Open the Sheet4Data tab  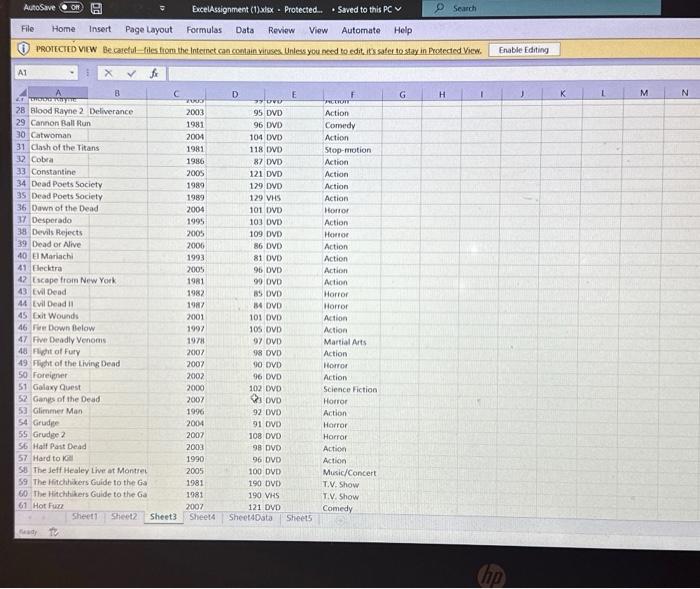pos(250,518)
